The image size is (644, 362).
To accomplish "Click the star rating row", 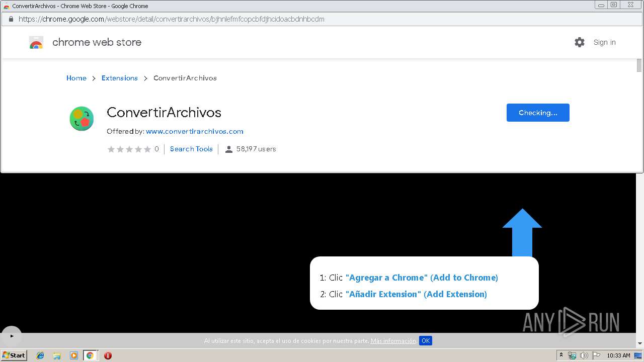I will 129,149.
